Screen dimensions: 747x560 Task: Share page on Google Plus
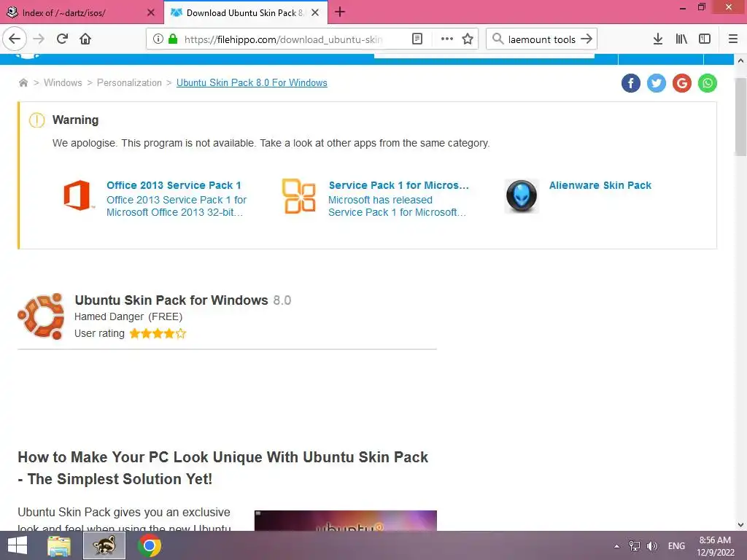tap(682, 83)
